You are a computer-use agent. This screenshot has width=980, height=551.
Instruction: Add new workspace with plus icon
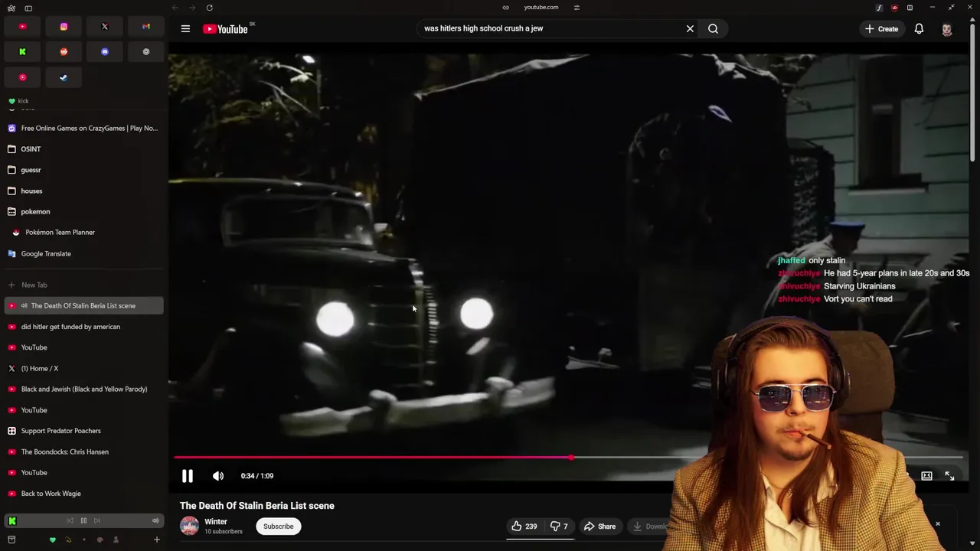pos(156,540)
